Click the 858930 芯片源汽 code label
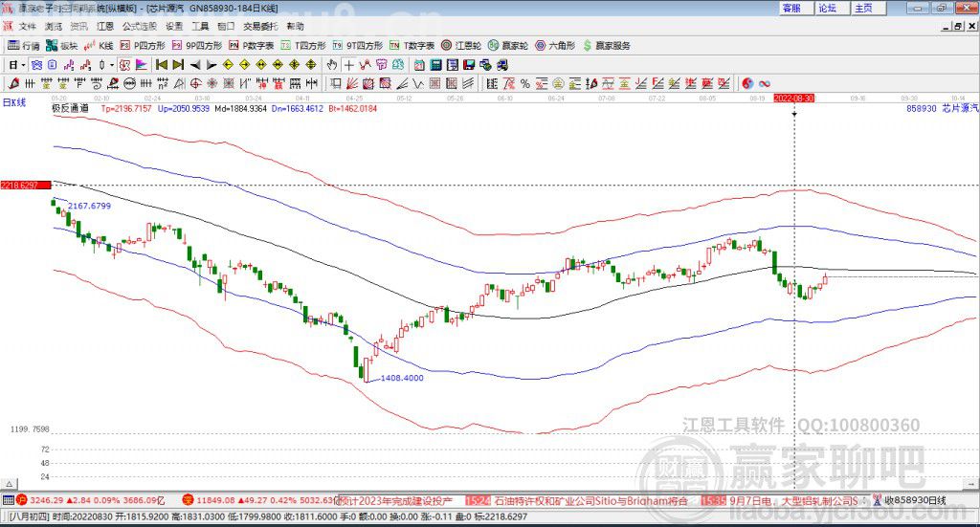The height and width of the screenshot is (527, 980). 943,108
